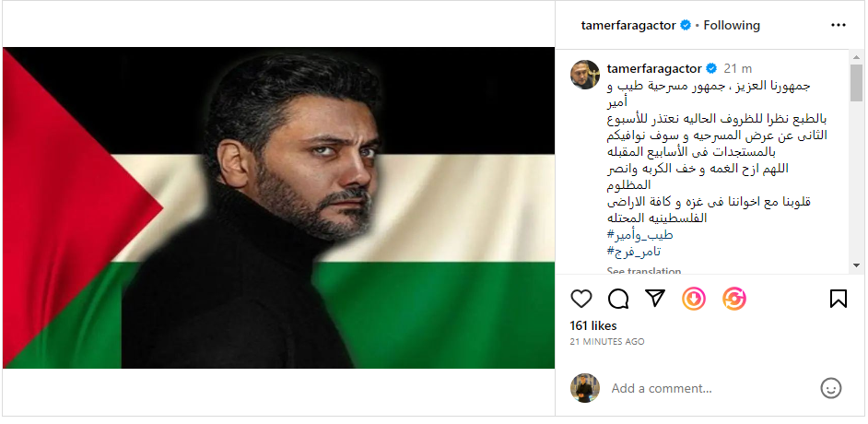Open the #تامر_فرج hashtag
The height and width of the screenshot is (424, 868).
(x=634, y=252)
